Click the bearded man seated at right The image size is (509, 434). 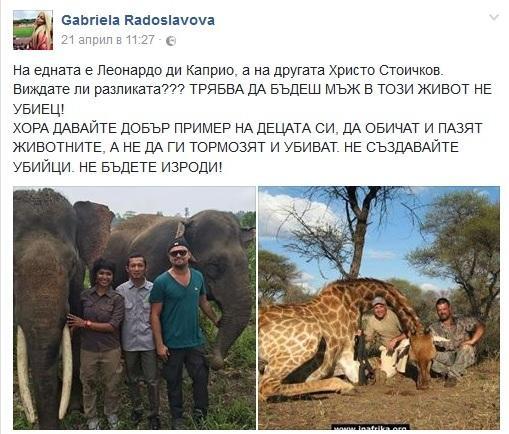[x=455, y=338]
